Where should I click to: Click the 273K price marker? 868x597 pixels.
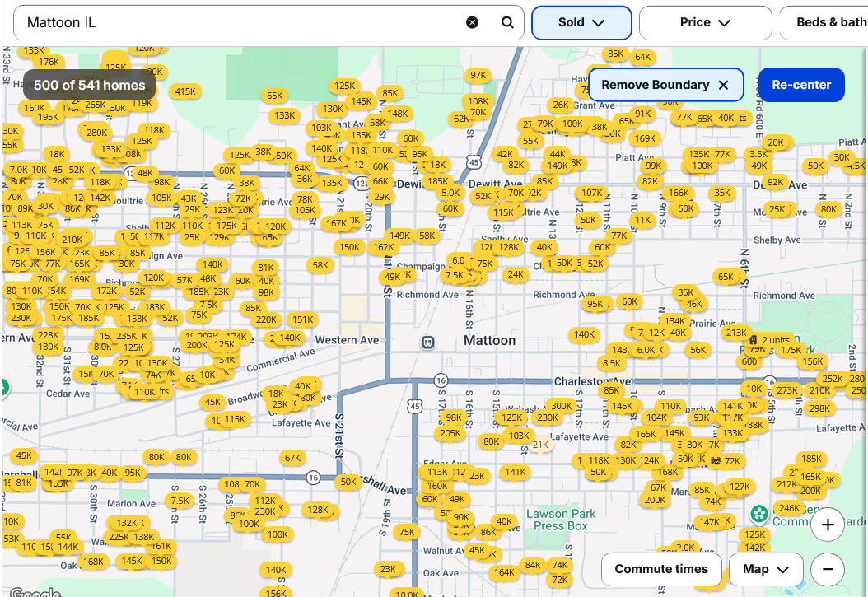pyautogui.click(x=786, y=390)
